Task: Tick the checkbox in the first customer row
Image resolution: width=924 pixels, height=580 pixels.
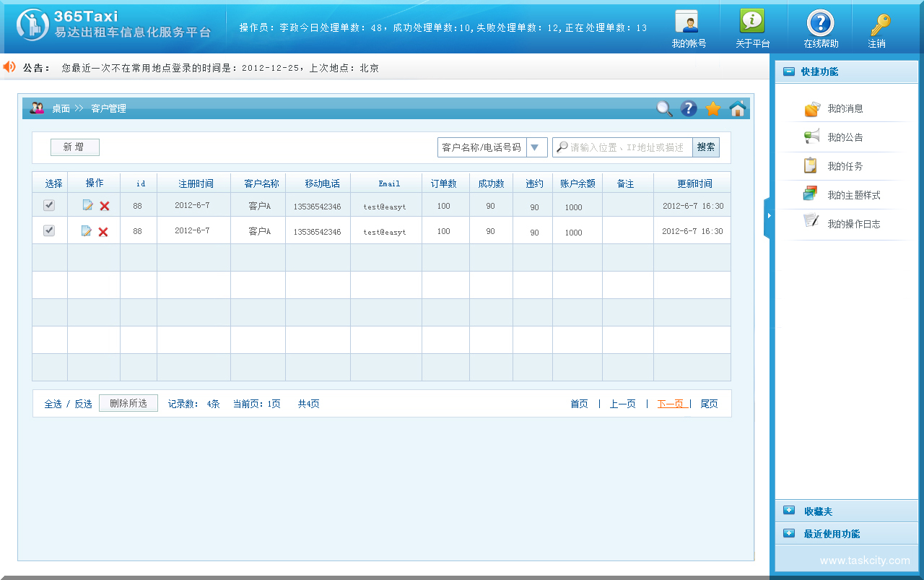Action: 49,205
